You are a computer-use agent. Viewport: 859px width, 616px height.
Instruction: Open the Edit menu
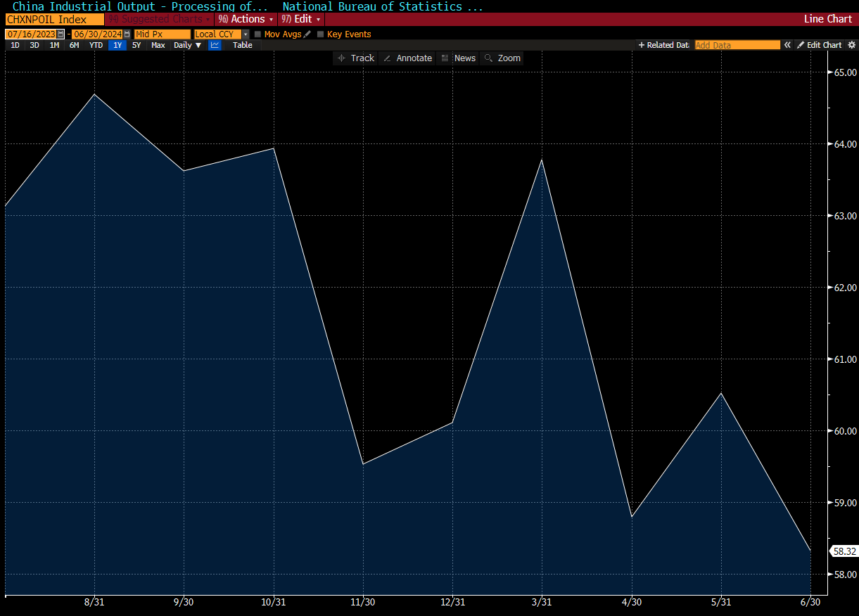tap(301, 19)
